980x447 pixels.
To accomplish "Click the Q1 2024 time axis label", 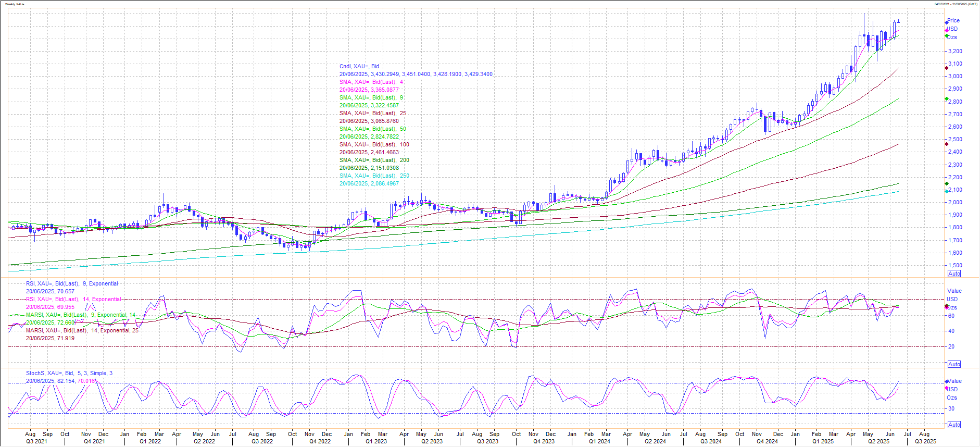I will [599, 441].
